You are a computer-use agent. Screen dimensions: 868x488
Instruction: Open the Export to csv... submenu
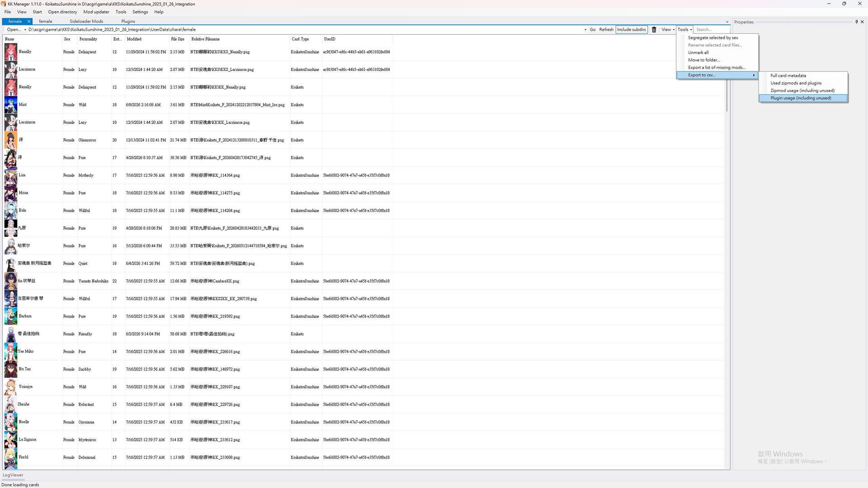pyautogui.click(x=717, y=75)
